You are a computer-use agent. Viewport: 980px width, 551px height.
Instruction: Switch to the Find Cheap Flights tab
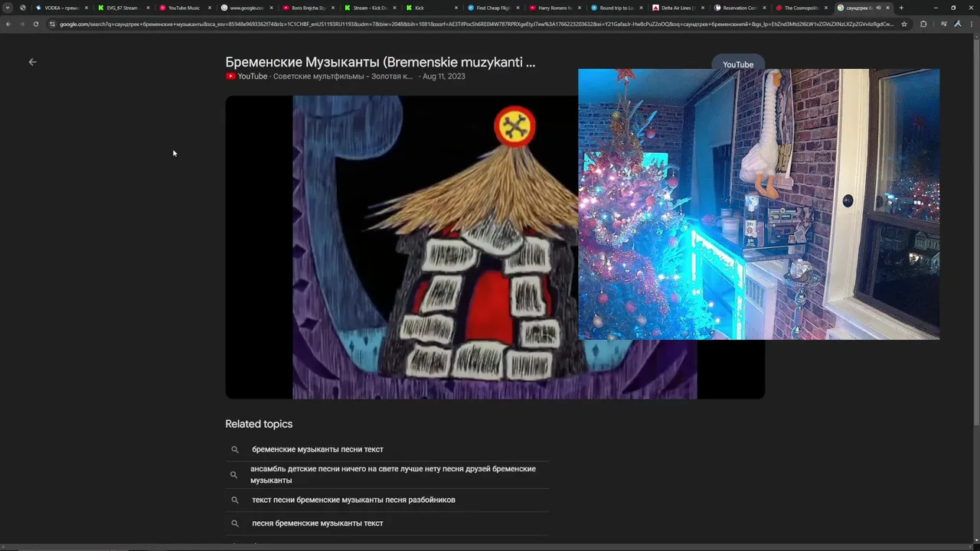pos(493,8)
